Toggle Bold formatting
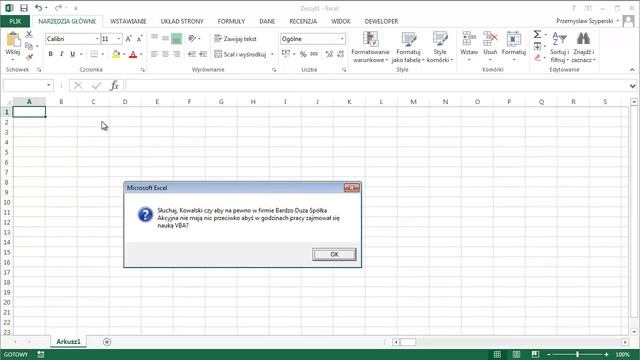This screenshot has height=360, width=640. [x=51, y=54]
